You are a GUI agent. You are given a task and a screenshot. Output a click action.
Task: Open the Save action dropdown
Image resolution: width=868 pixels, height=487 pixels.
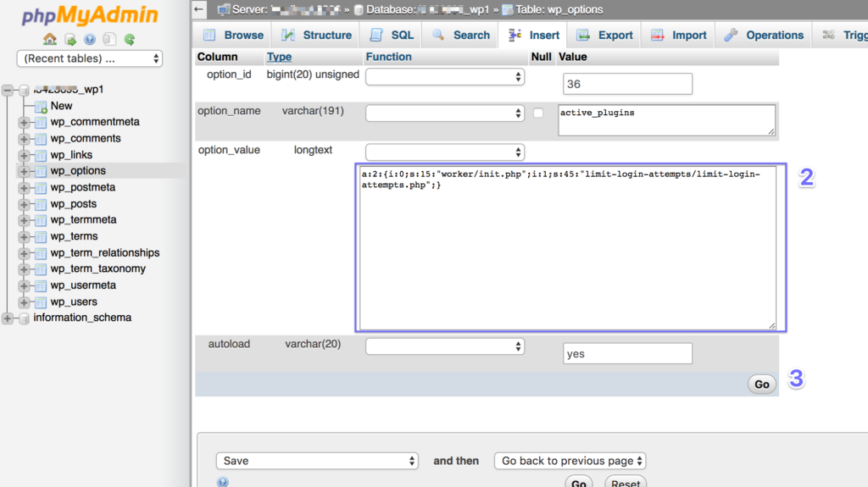(x=317, y=461)
